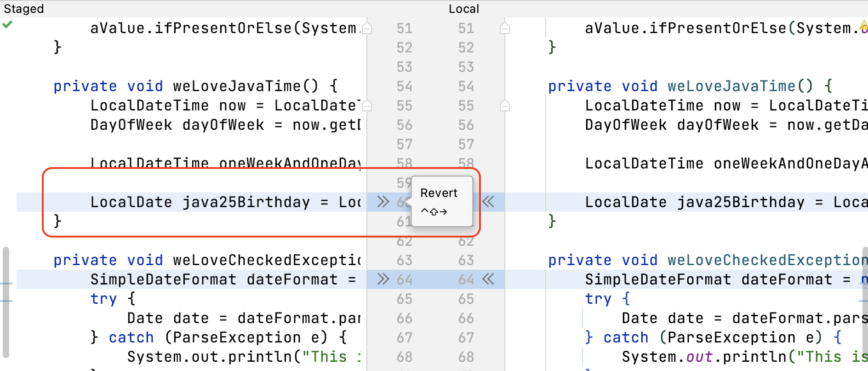868x371 pixels.
Task: Click '} catch (ParseException e) {' in Staged pane
Action: click(x=219, y=337)
